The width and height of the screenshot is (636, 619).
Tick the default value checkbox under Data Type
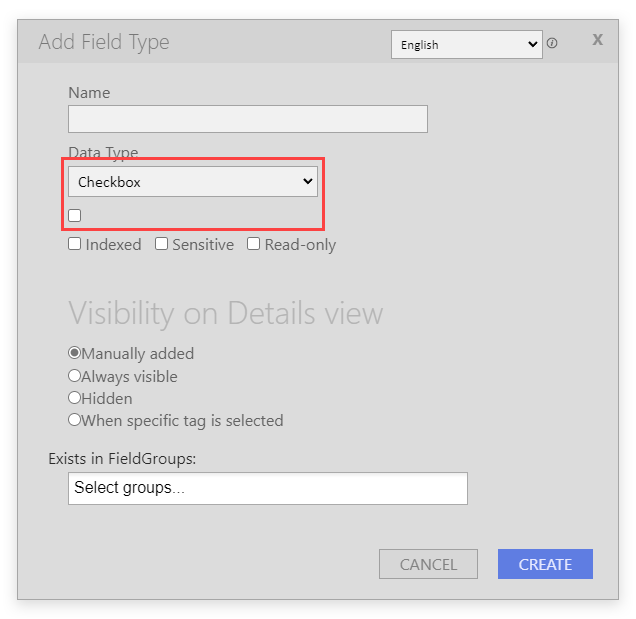(75, 215)
